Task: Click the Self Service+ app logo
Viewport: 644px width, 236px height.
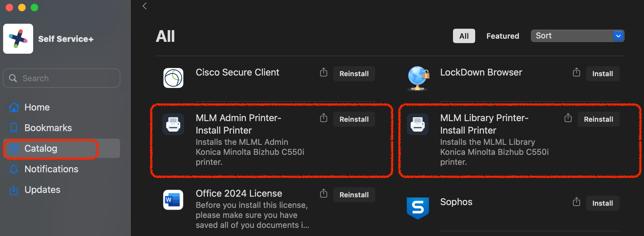Action: 18,39
